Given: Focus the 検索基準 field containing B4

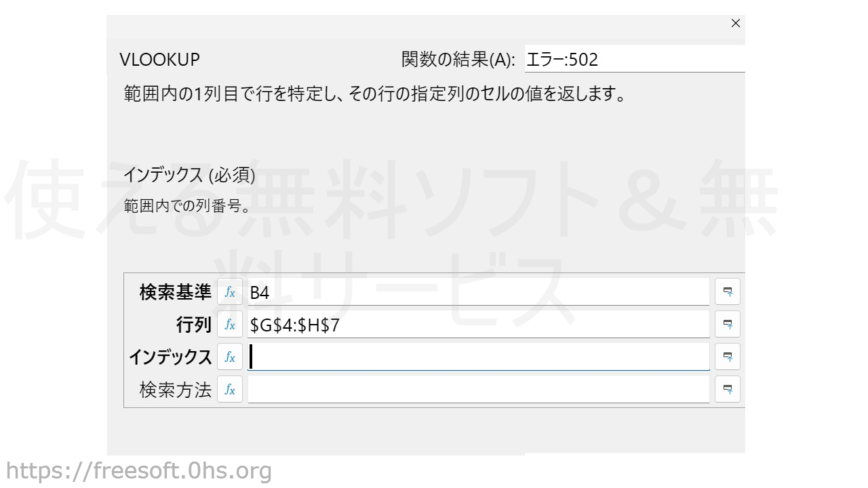Looking at the screenshot, I should (x=478, y=292).
